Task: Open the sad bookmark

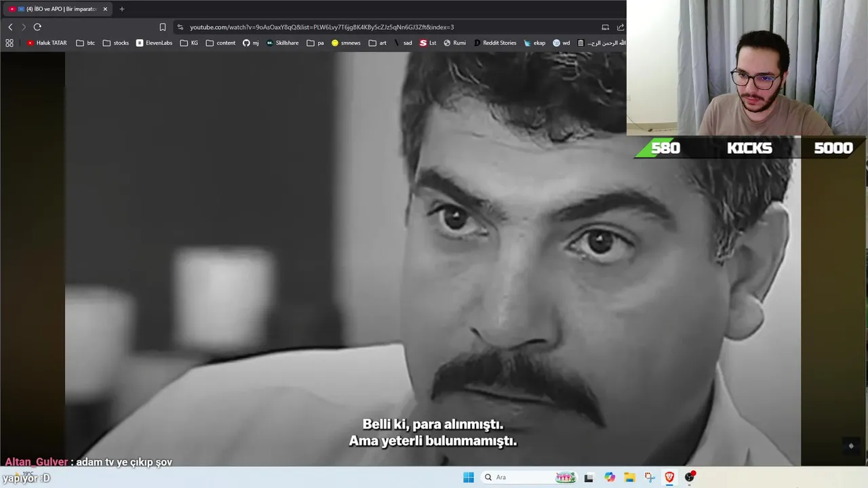Action: point(403,43)
